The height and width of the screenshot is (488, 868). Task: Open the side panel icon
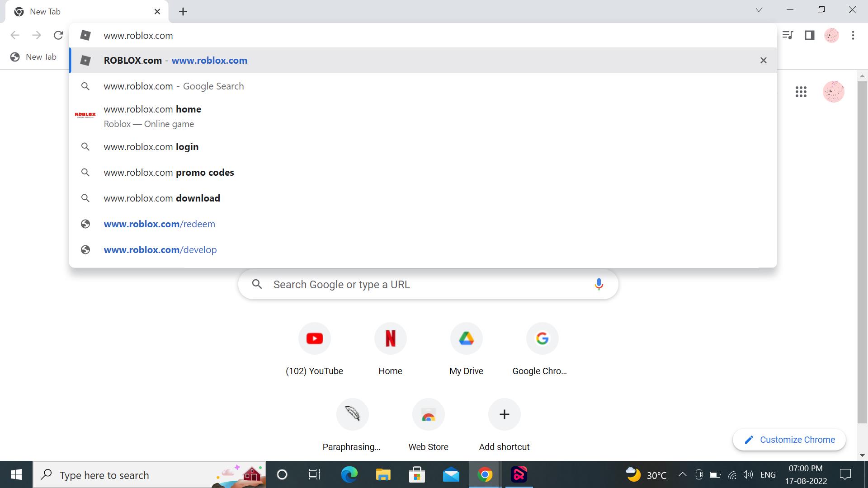click(x=810, y=35)
